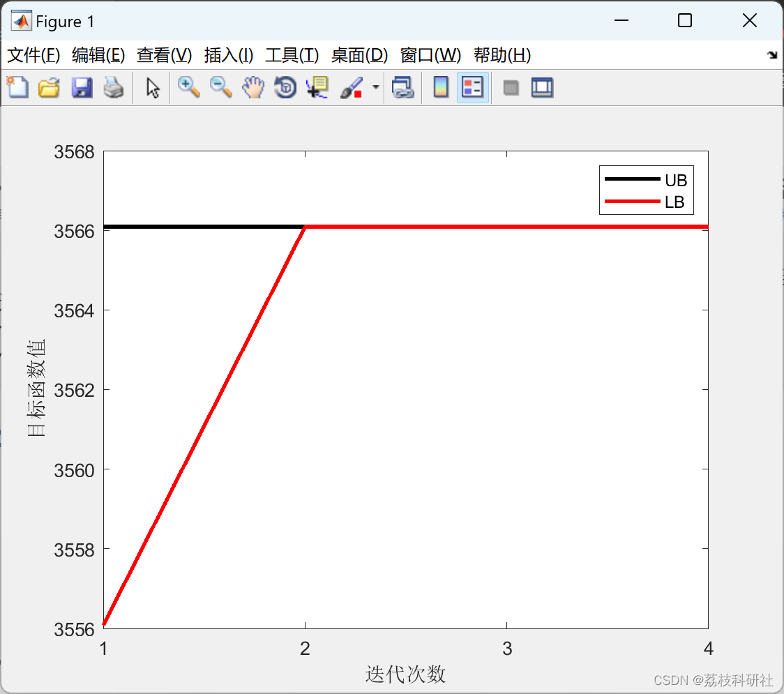Open the 编辑(E) menu
784x694 pixels.
[x=98, y=55]
